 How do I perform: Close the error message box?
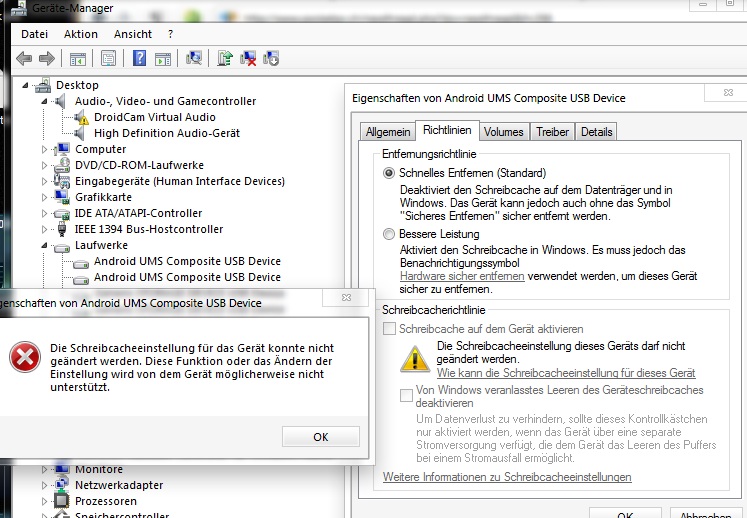click(x=346, y=297)
